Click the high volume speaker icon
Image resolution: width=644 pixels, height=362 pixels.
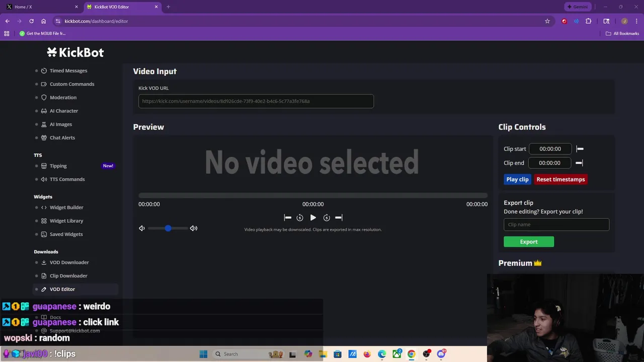tap(194, 228)
